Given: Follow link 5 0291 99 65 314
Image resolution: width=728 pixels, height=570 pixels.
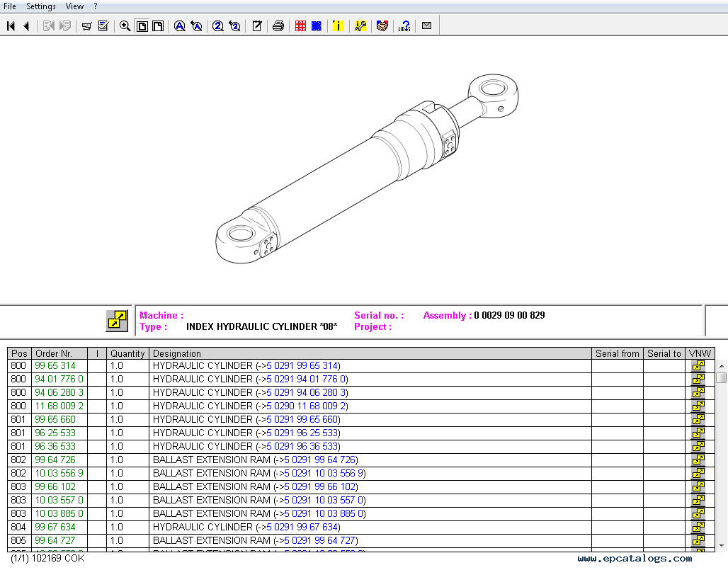Looking at the screenshot, I should pyautogui.click(x=302, y=366).
